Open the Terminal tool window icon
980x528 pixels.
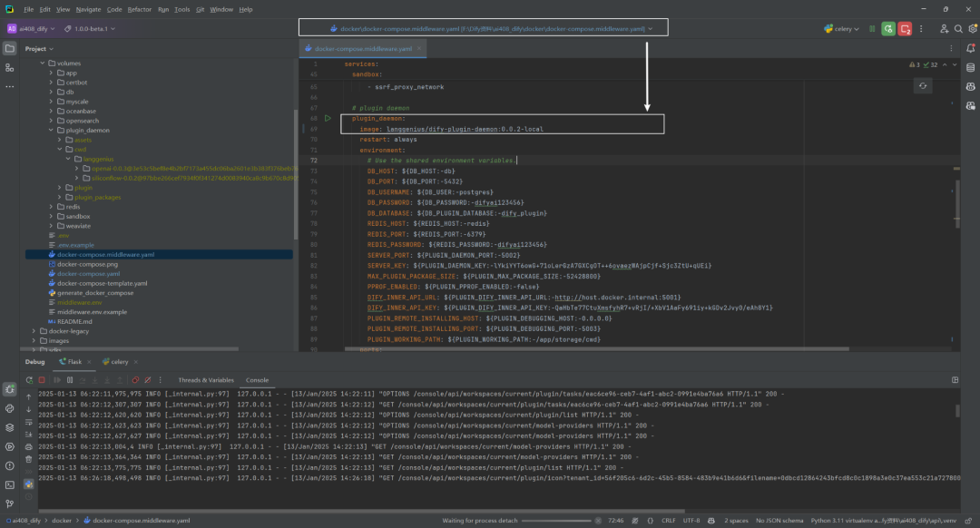pyautogui.click(x=9, y=484)
